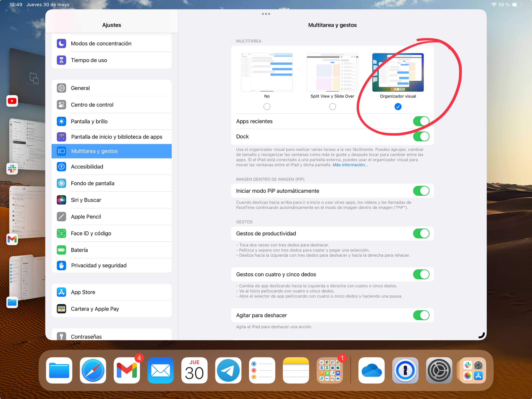Tap the date Jueves 30 de mayo
532x399 pixels.
click(x=48, y=5)
